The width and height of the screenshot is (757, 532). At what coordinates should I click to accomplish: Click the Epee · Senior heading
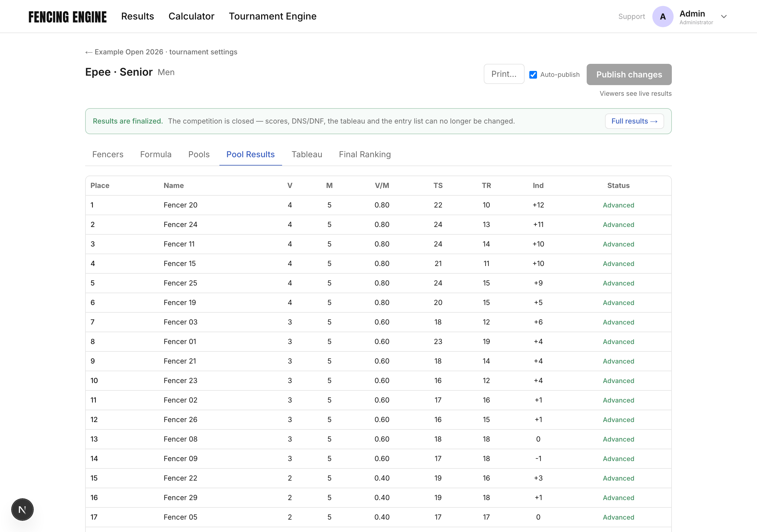(x=119, y=72)
